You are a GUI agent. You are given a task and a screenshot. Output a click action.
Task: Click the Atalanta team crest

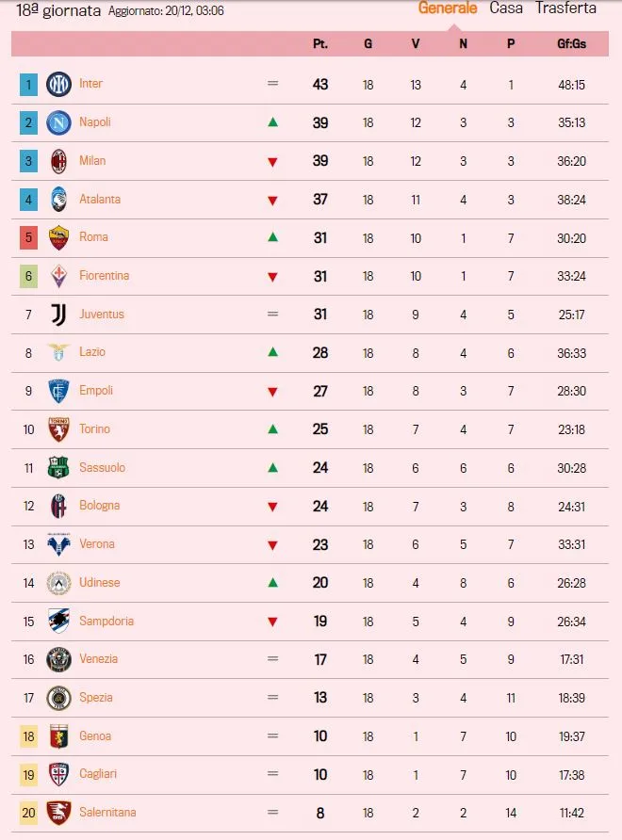(57, 199)
